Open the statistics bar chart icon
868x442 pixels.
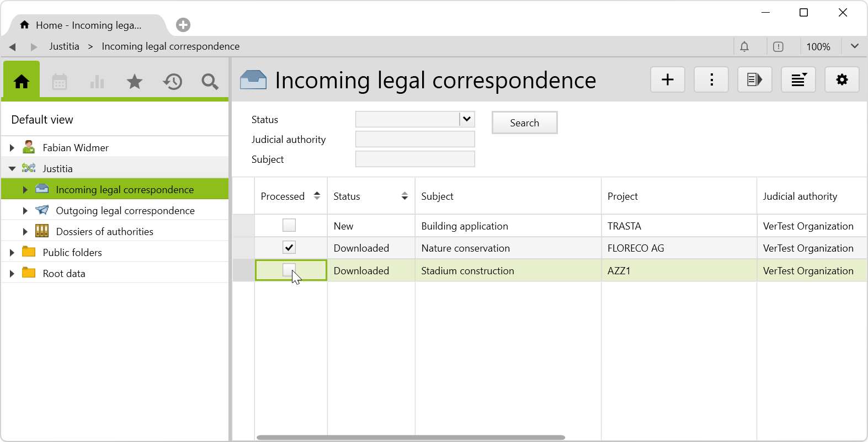click(97, 82)
